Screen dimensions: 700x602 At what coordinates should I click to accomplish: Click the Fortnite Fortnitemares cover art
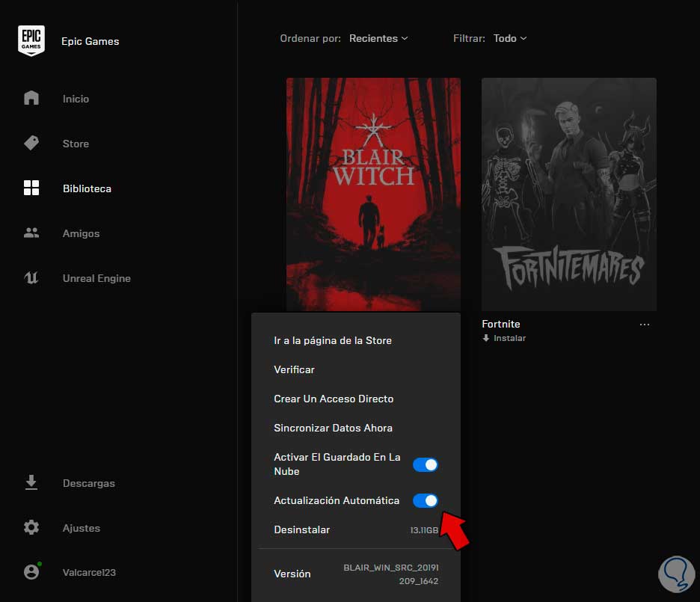pos(568,194)
